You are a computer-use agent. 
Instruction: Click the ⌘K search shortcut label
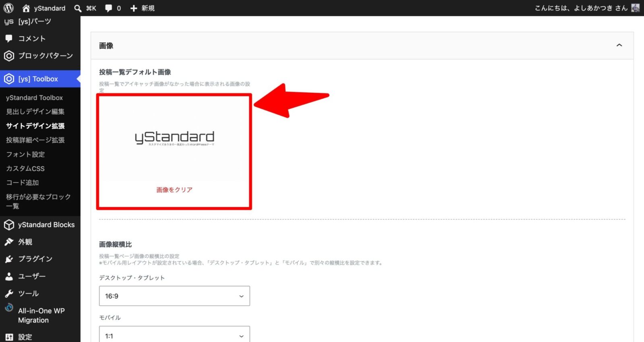pyautogui.click(x=91, y=8)
